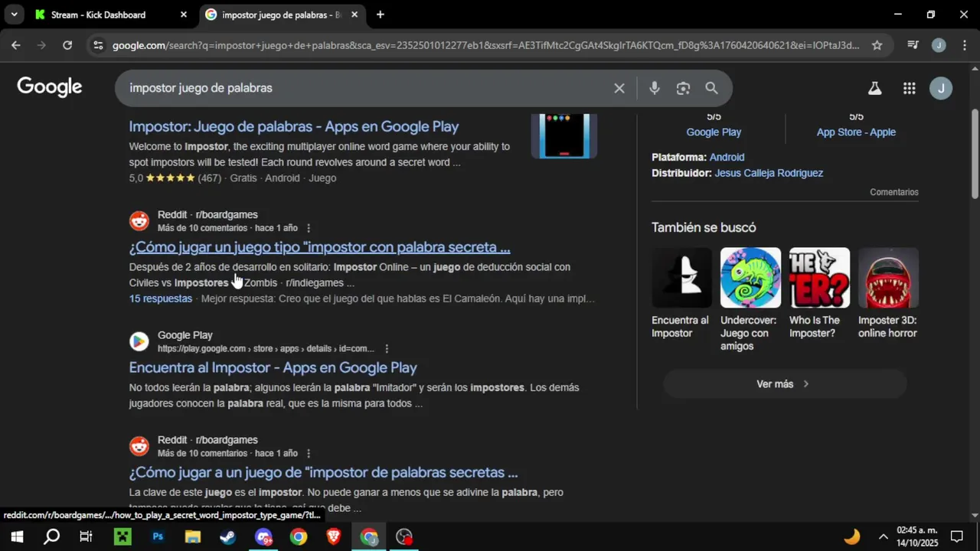Open '¿Cómo jugar a un juego de' result
The height and width of the screenshot is (551, 980).
click(323, 472)
